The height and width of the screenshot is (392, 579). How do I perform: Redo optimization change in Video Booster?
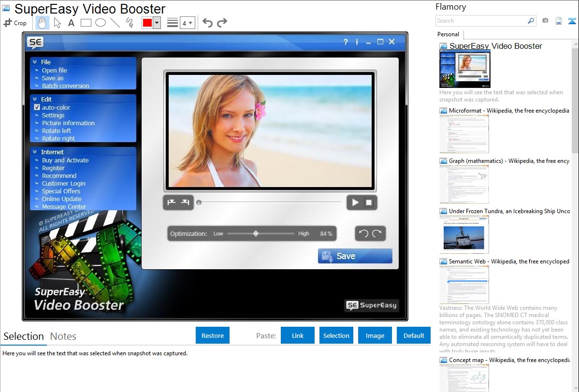pos(376,233)
